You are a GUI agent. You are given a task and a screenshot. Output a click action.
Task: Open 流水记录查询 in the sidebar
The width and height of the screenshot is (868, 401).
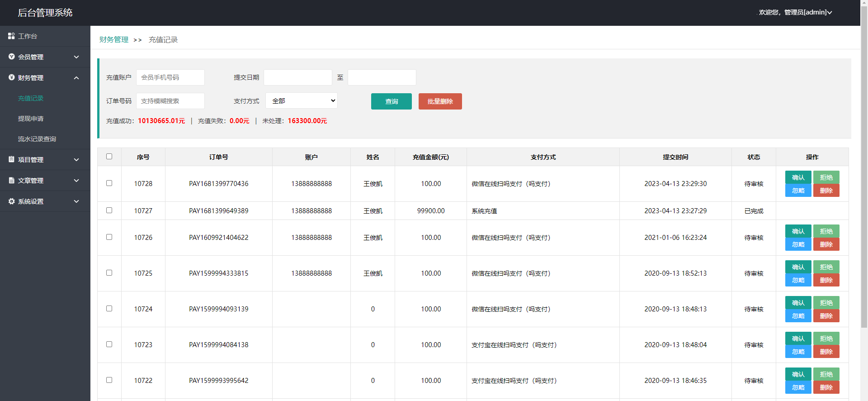pos(37,139)
